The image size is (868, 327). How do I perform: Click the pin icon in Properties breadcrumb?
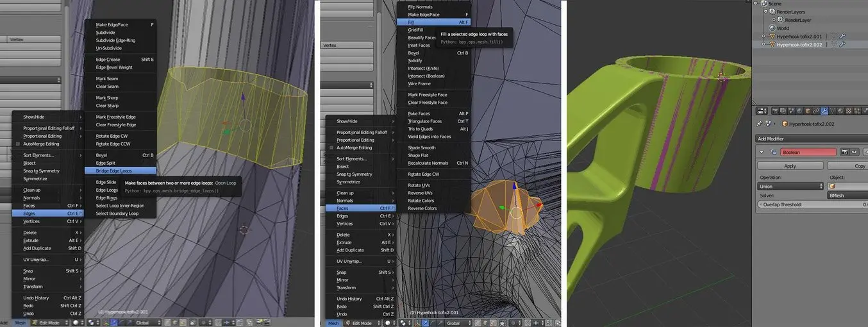[x=760, y=123]
